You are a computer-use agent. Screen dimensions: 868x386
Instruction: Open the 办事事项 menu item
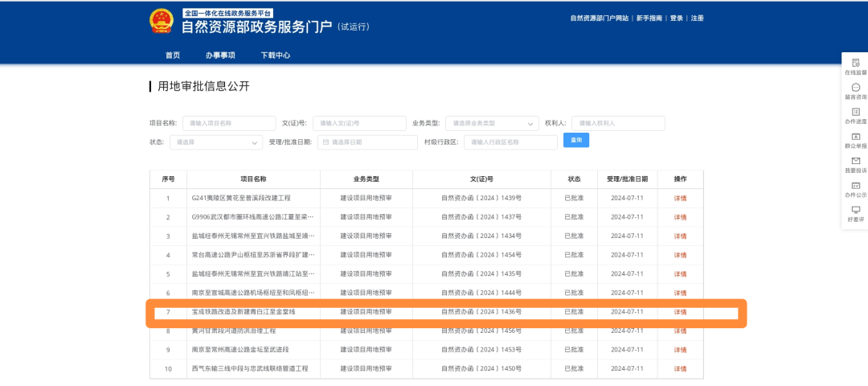click(220, 55)
